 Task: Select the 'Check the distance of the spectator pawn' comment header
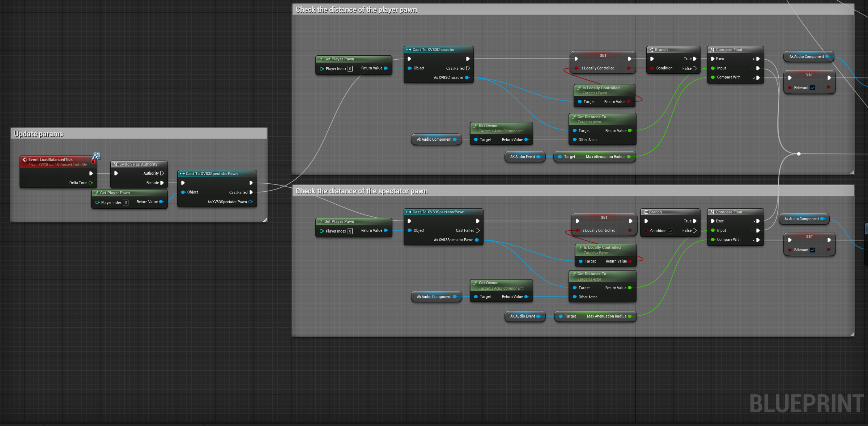573,191
